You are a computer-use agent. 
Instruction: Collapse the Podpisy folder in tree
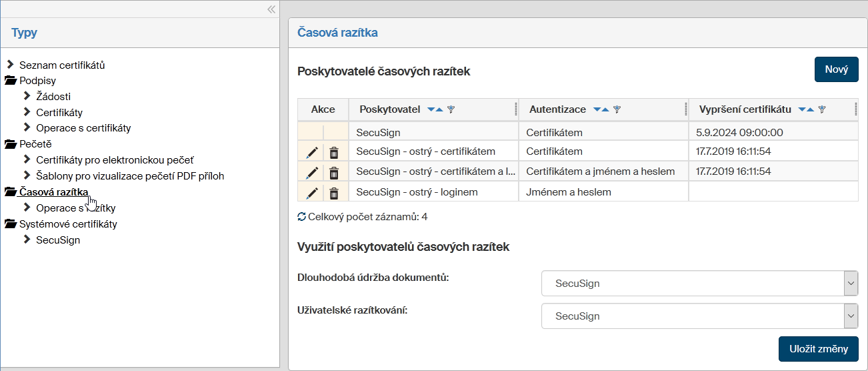click(x=11, y=81)
